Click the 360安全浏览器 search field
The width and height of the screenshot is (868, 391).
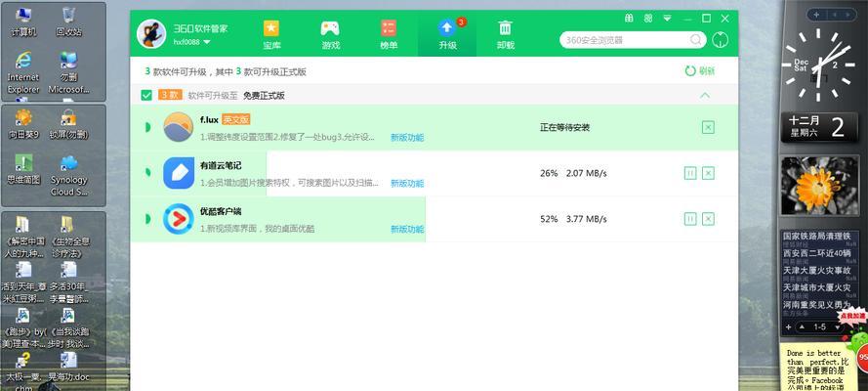point(626,40)
